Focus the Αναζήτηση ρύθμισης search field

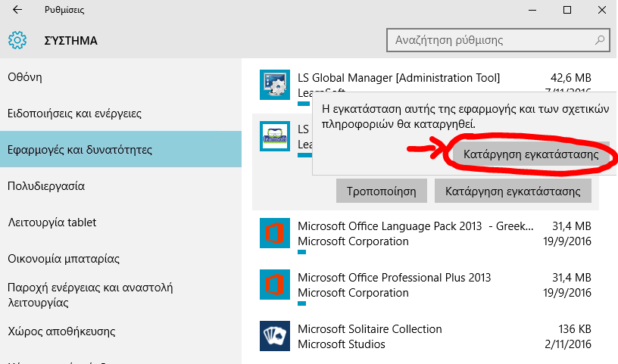tap(488, 40)
